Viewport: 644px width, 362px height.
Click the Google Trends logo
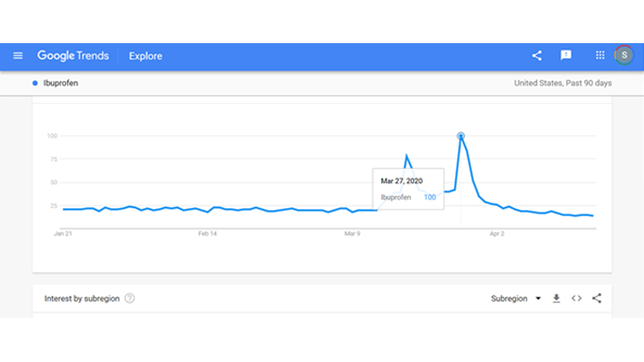(73, 56)
